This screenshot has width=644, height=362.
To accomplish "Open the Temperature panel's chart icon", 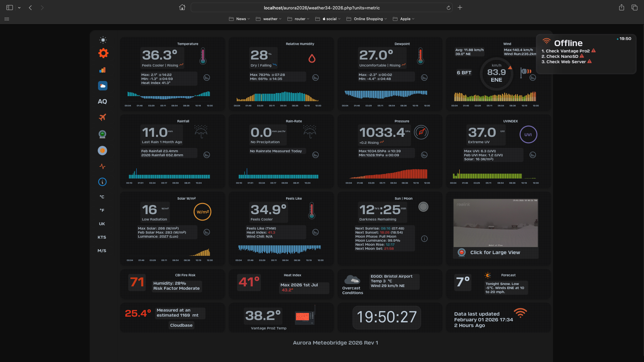I will tap(207, 78).
